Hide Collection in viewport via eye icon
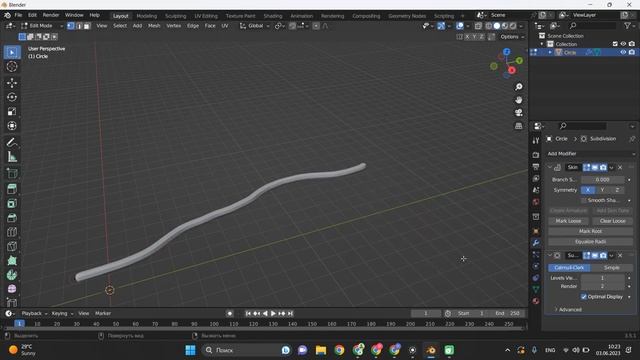The width and height of the screenshot is (640, 360). [x=623, y=44]
